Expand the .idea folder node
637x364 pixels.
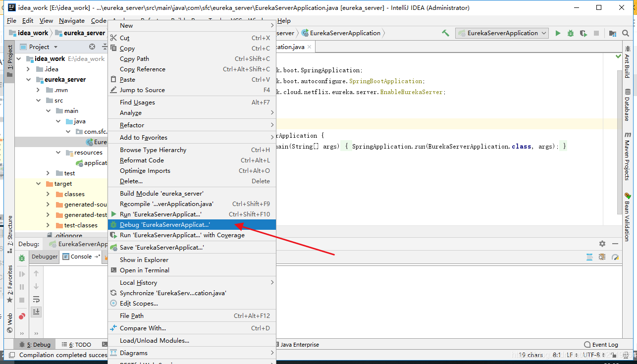point(28,69)
